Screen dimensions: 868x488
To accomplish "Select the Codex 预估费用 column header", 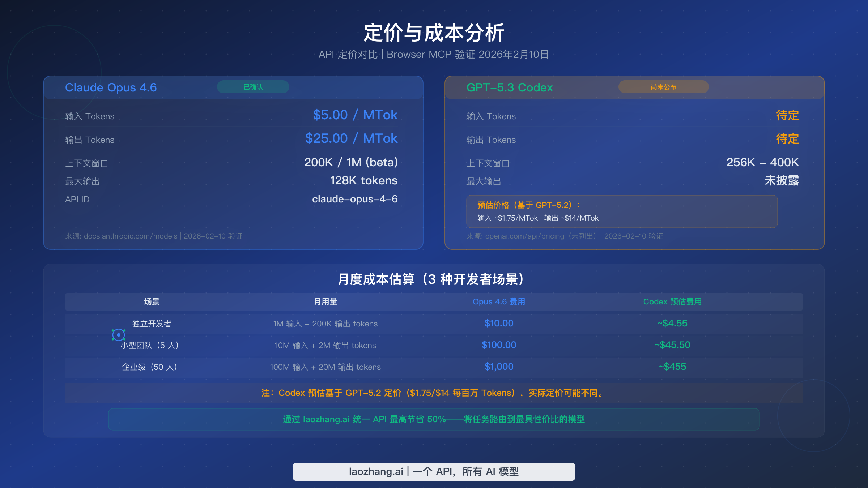I will (x=672, y=301).
